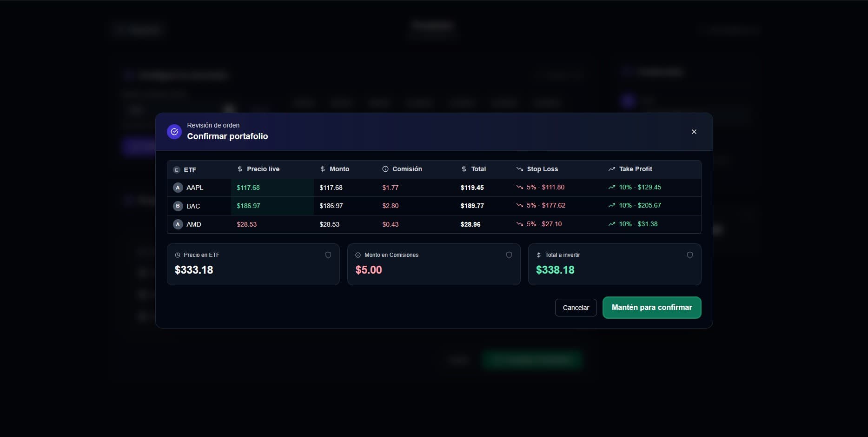Toggle the shield indicator on the Total a invertir card
This screenshot has height=437, width=868.
(x=689, y=255)
